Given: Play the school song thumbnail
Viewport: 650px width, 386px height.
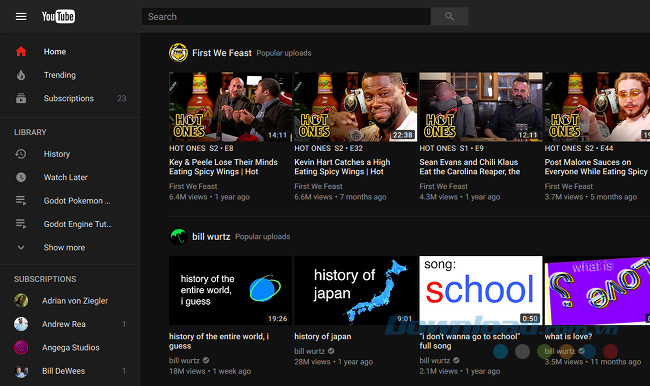Looking at the screenshot, I should coord(481,290).
